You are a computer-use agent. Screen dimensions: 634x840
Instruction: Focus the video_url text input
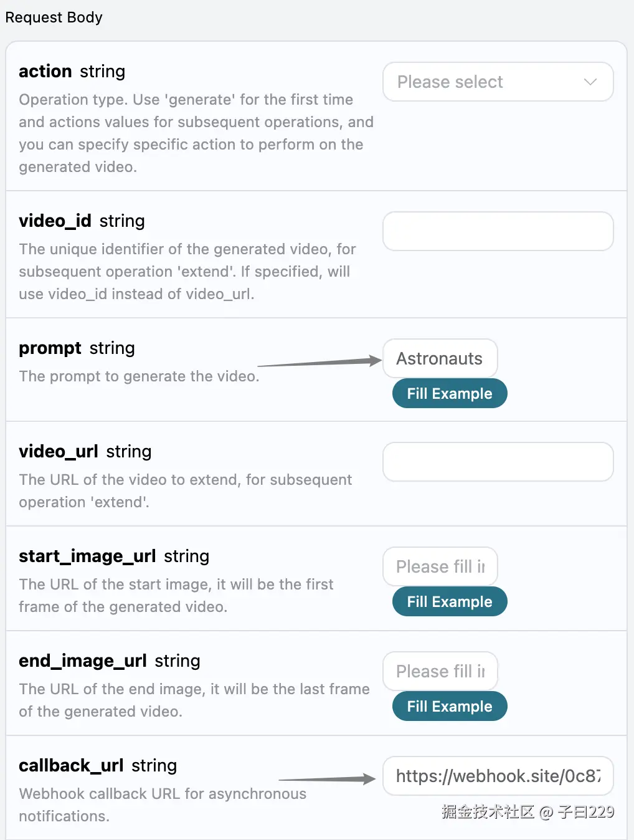pyautogui.click(x=498, y=462)
